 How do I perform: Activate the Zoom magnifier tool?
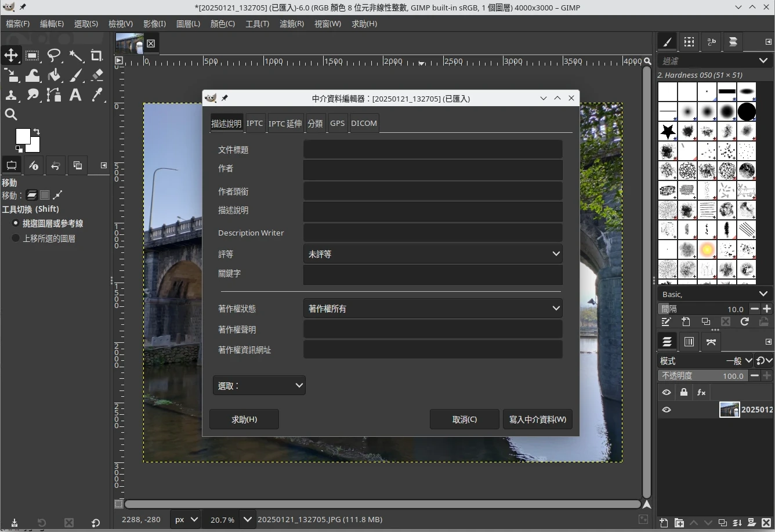[11, 115]
